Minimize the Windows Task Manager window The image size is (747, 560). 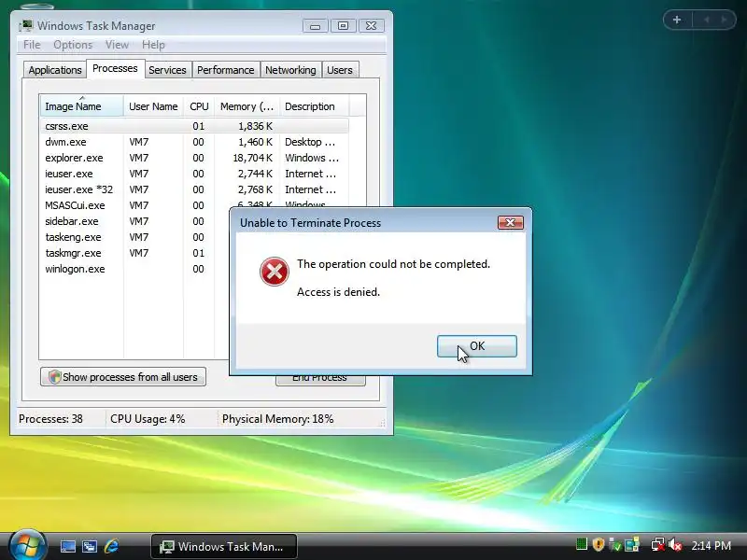coord(315,26)
